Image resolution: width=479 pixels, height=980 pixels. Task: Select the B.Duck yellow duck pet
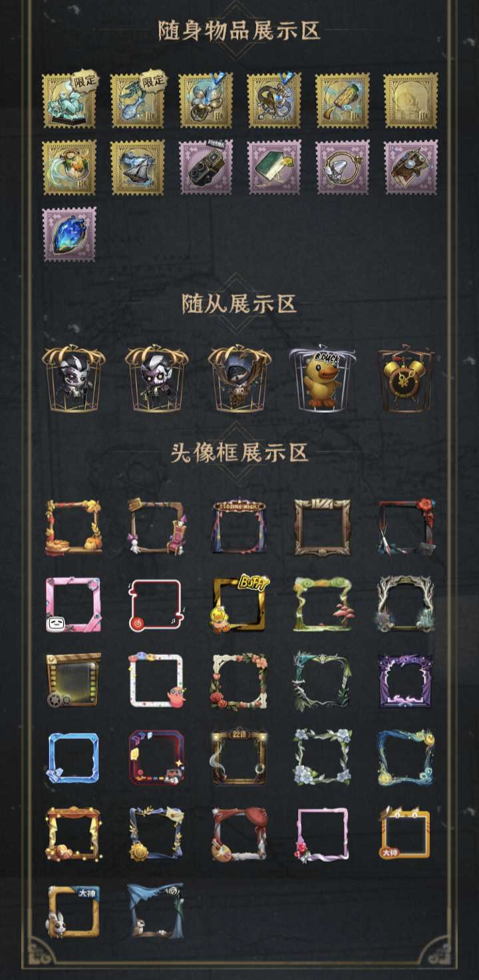point(322,379)
